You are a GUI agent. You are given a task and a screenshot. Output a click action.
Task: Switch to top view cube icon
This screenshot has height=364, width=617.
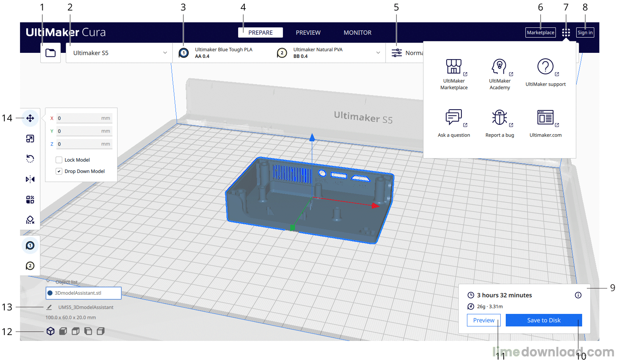76,331
